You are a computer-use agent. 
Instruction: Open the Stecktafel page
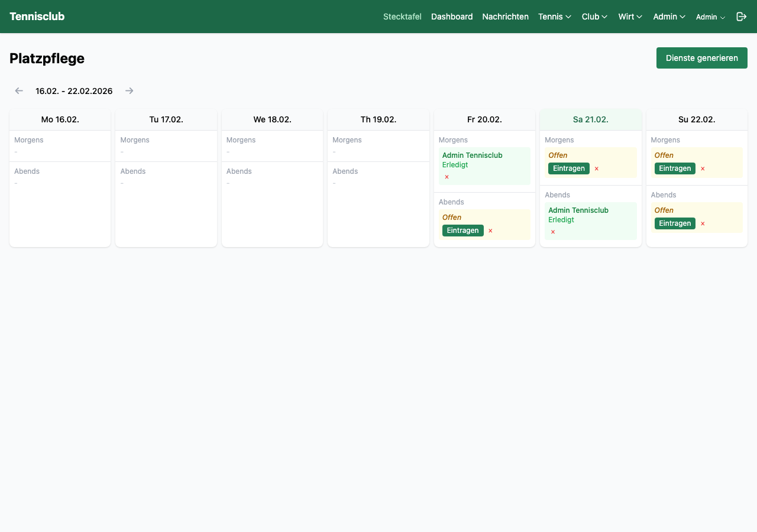point(402,17)
